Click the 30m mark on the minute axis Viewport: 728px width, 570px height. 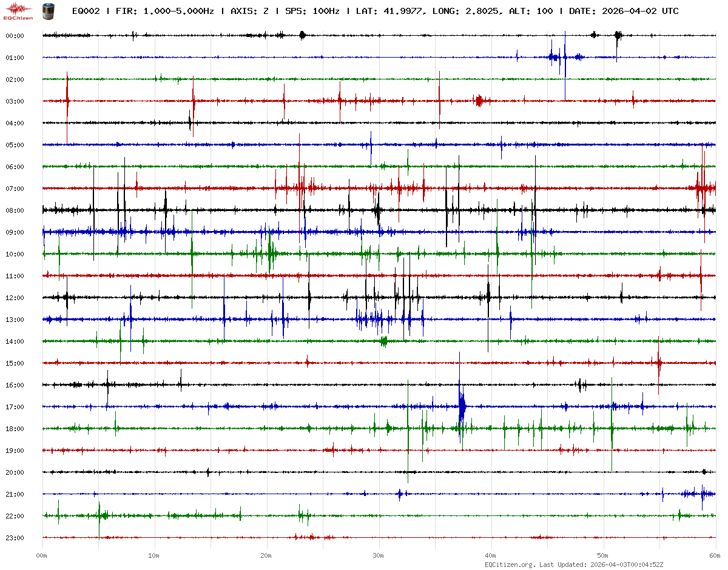point(379,555)
